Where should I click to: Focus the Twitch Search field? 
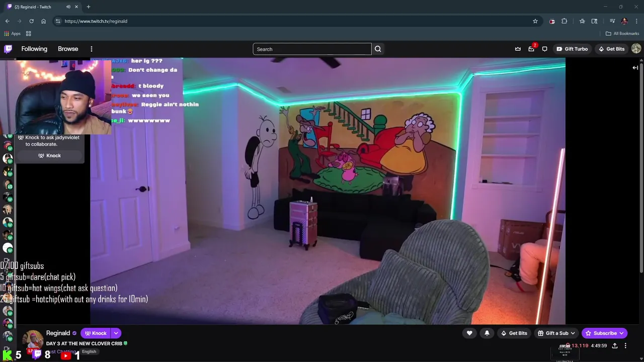(312, 49)
